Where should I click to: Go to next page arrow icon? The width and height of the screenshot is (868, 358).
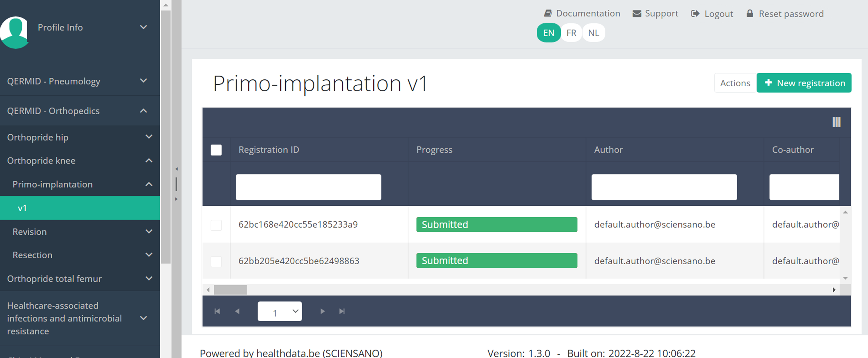pyautogui.click(x=323, y=311)
